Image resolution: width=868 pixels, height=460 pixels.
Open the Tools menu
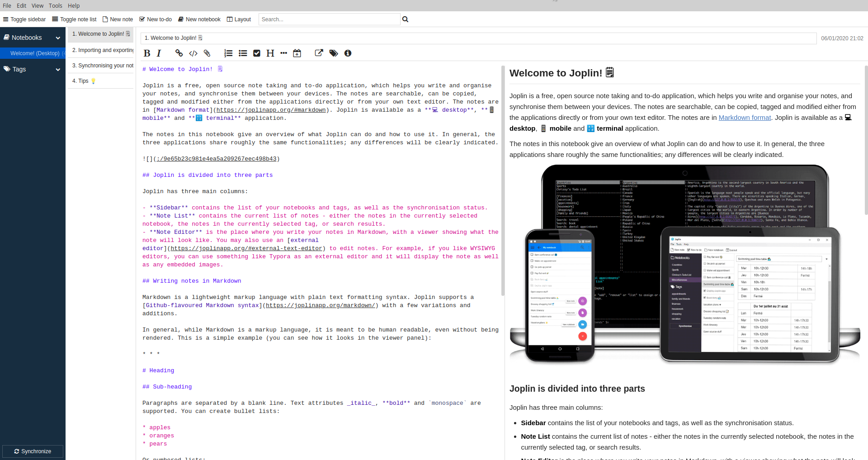tap(56, 6)
